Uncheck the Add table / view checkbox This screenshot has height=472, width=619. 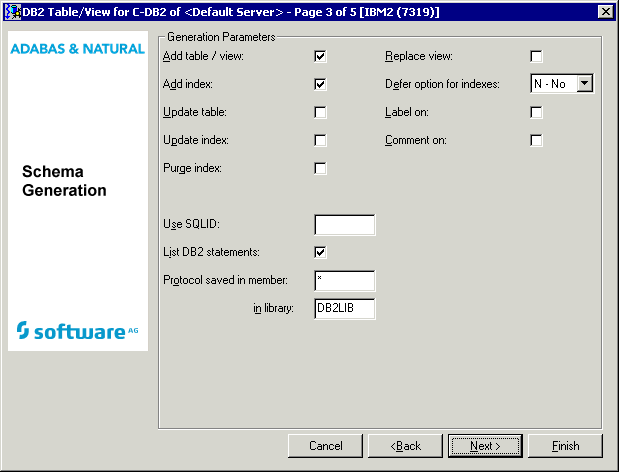click(x=320, y=56)
